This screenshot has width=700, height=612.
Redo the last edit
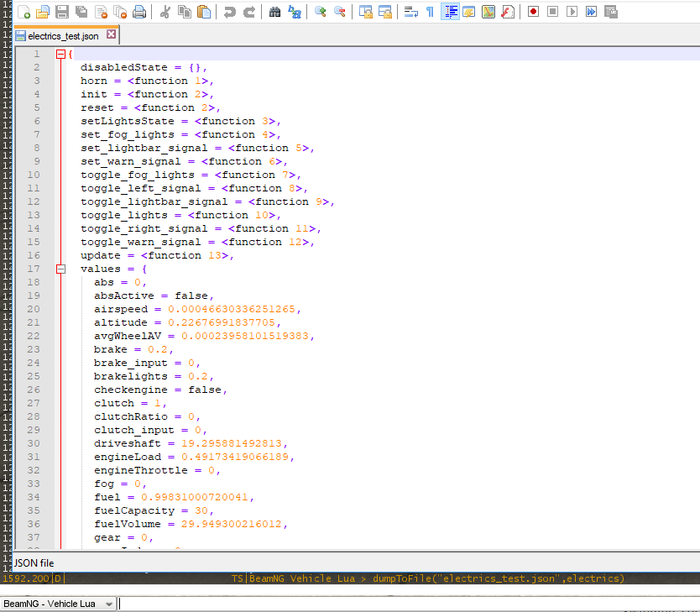pos(248,12)
